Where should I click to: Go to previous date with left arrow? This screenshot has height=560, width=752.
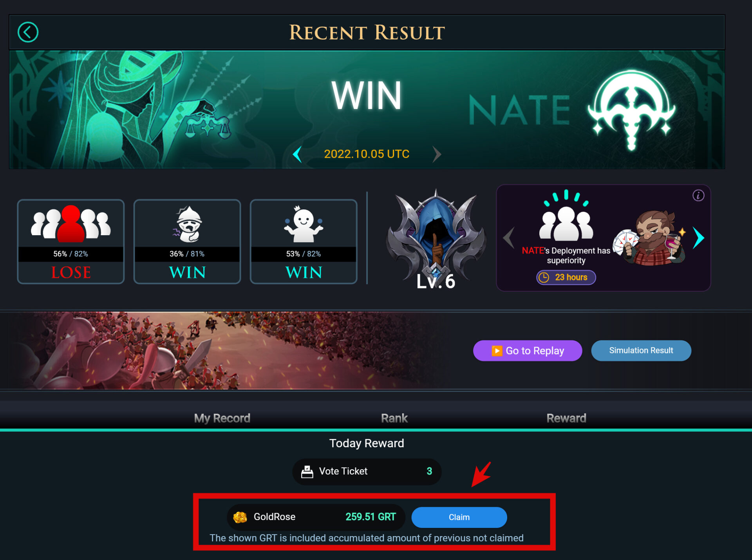(297, 154)
